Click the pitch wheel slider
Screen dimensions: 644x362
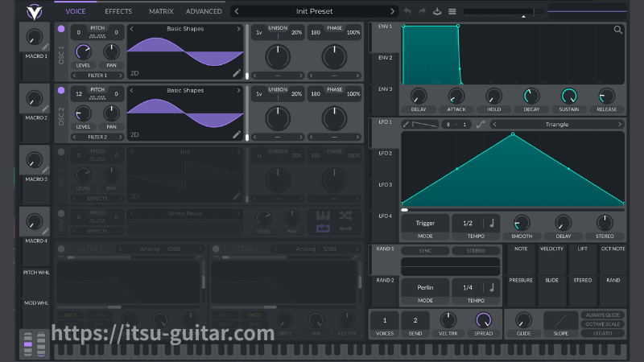28,343
